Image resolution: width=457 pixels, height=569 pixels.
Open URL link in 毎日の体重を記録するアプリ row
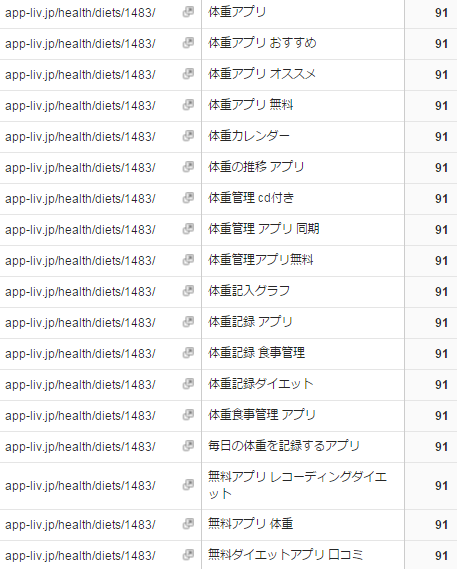(80, 447)
